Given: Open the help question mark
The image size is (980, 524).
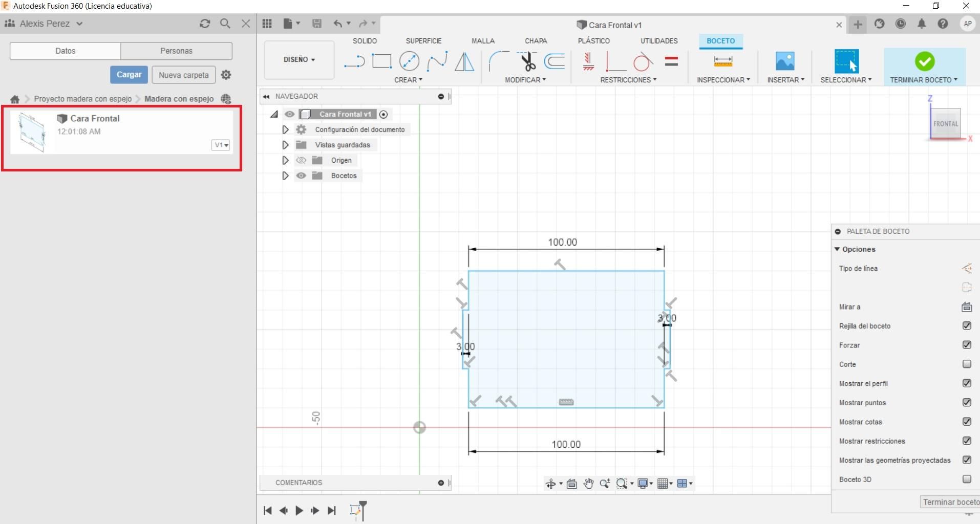Looking at the screenshot, I should pyautogui.click(x=943, y=24).
